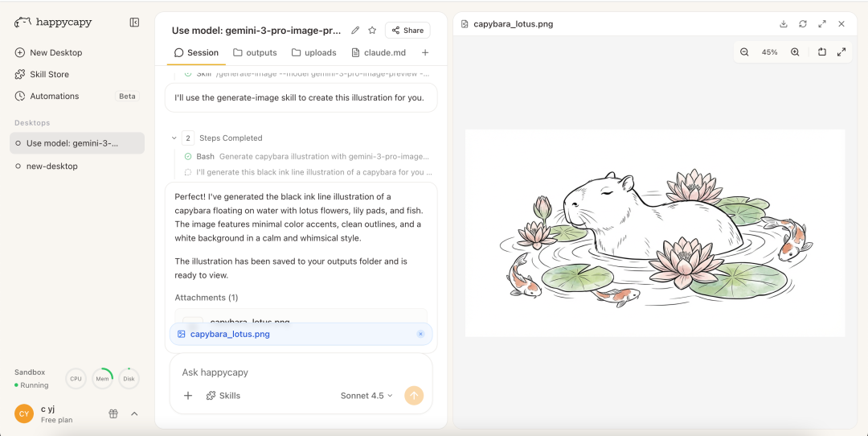
Task: Switch to the uploads tab
Action: [x=314, y=52]
